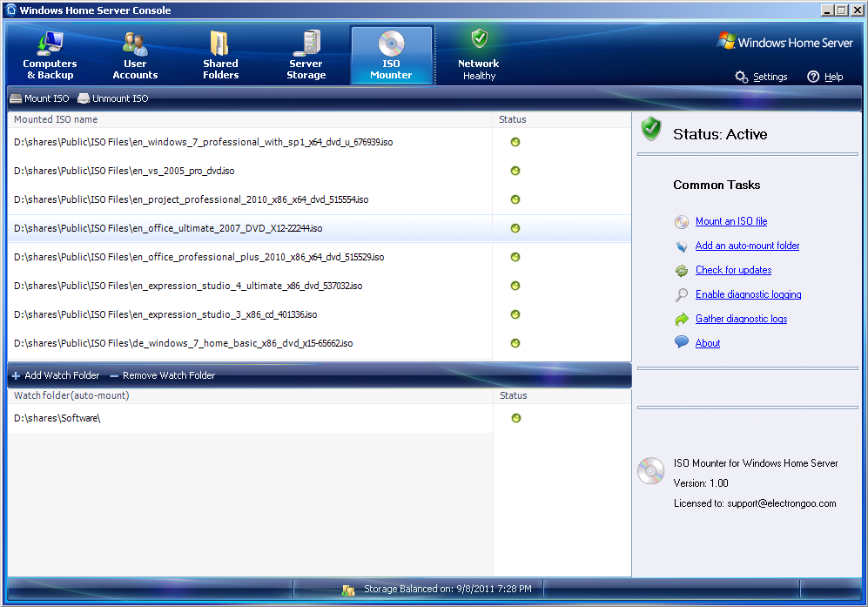The width and height of the screenshot is (868, 607).
Task: Click the Check for updates link
Action: [733, 270]
